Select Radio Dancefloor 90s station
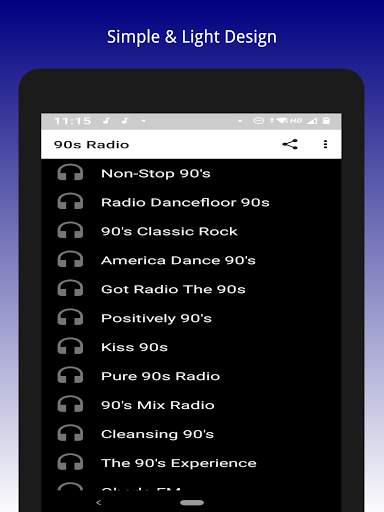Viewport: 384px width, 512px height. tap(191, 202)
